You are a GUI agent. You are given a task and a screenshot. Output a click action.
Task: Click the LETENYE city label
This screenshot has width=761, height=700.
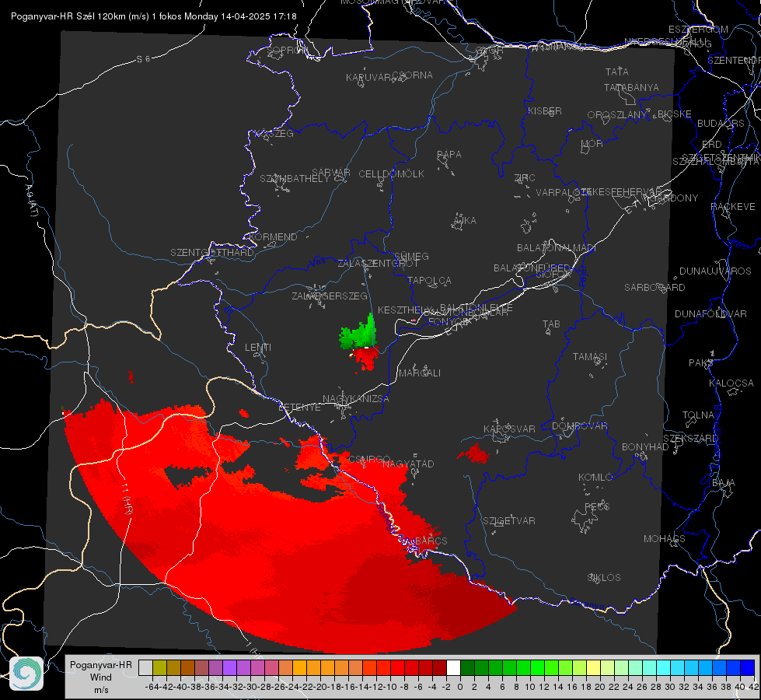299,408
